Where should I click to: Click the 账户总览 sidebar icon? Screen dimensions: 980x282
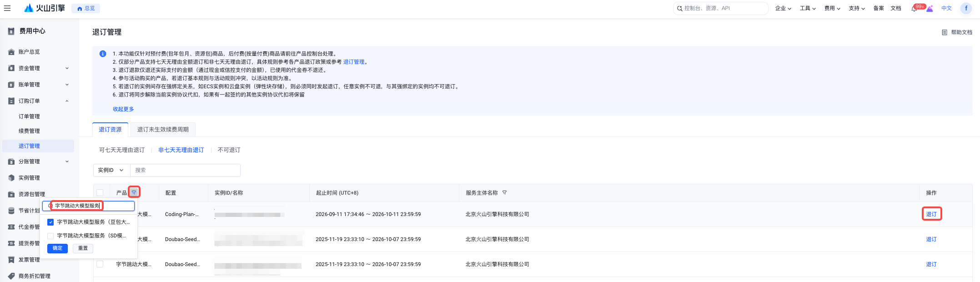click(x=11, y=52)
